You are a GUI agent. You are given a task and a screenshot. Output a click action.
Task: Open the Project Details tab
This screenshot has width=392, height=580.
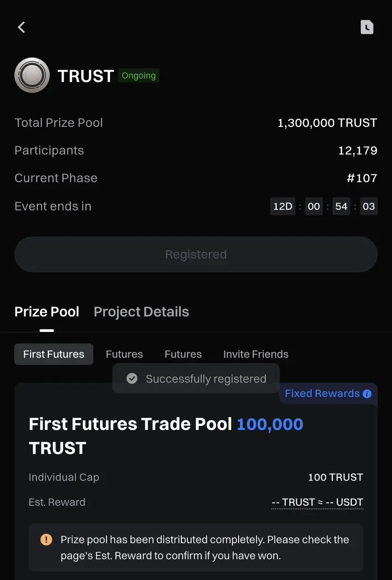[x=141, y=312]
